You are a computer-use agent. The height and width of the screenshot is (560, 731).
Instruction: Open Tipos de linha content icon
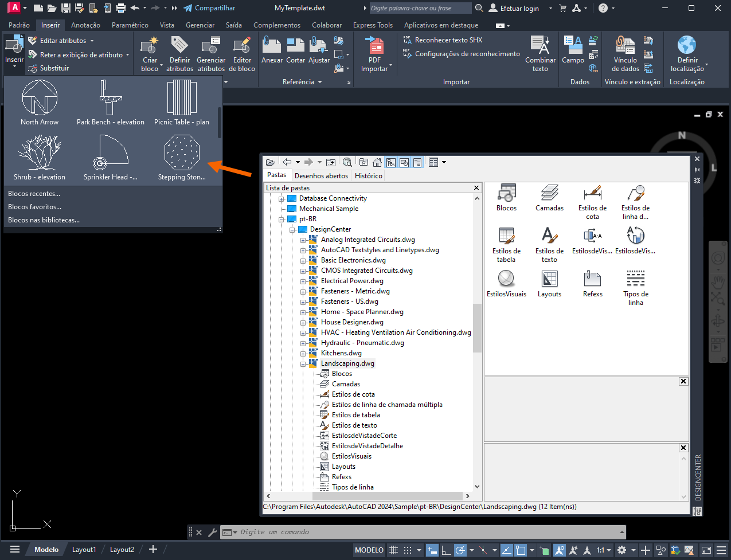coord(636,288)
